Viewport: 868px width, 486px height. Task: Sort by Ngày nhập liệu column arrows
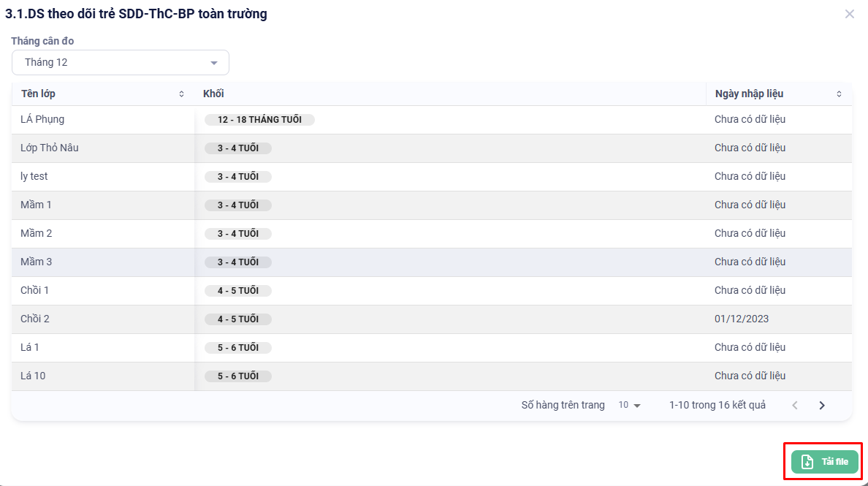point(839,94)
